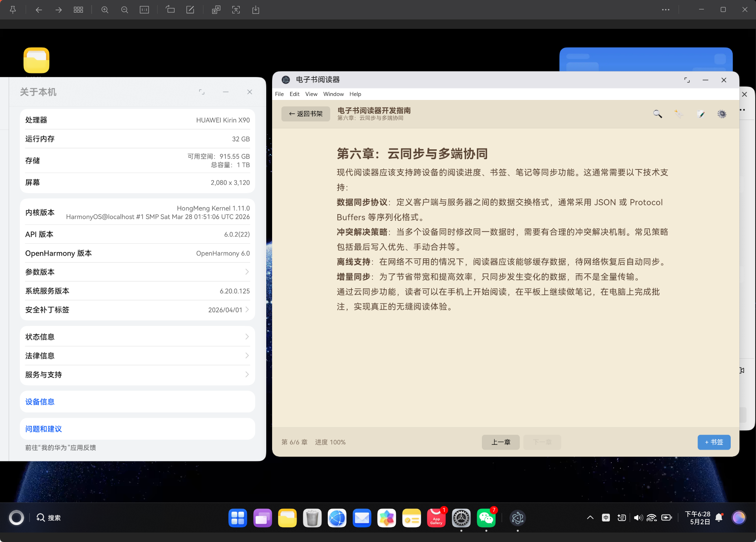This screenshot has height=542, width=756.
Task: Expand the 状态信息 entry
Action: (137, 337)
